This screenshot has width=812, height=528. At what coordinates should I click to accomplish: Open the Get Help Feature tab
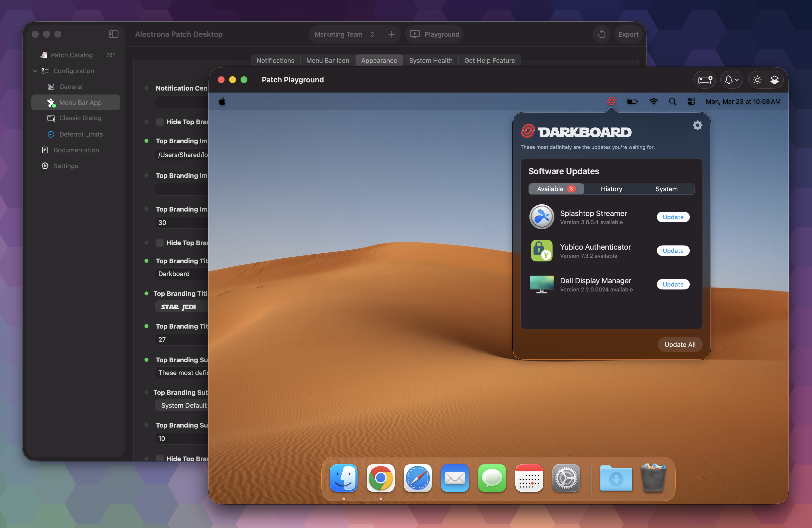point(490,60)
